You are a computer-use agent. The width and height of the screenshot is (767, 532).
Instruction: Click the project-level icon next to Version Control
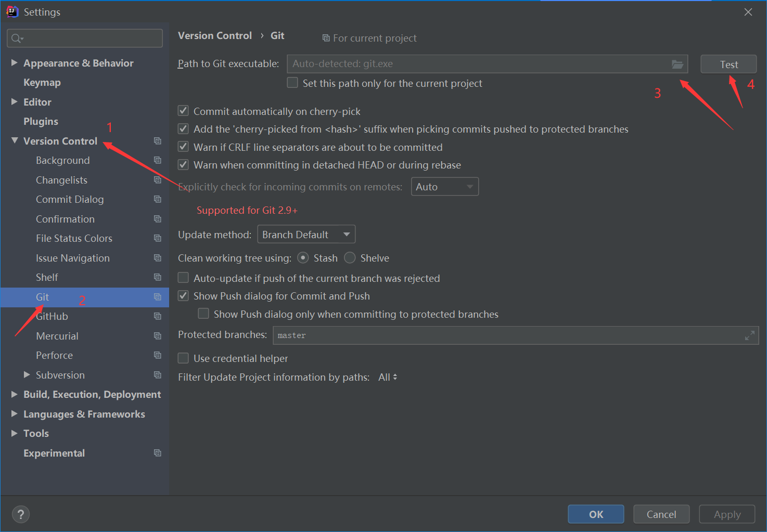click(x=158, y=141)
